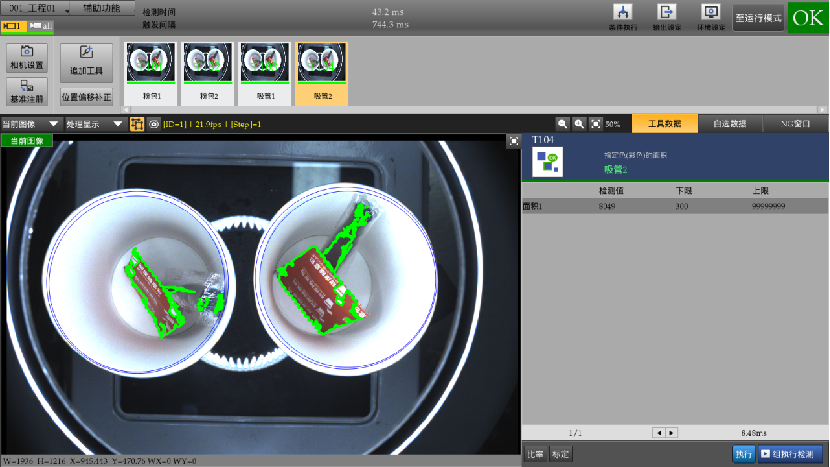Click the tool strip right scroll arrow
The width and height of the screenshot is (830, 467).
pyautogui.click(x=822, y=110)
